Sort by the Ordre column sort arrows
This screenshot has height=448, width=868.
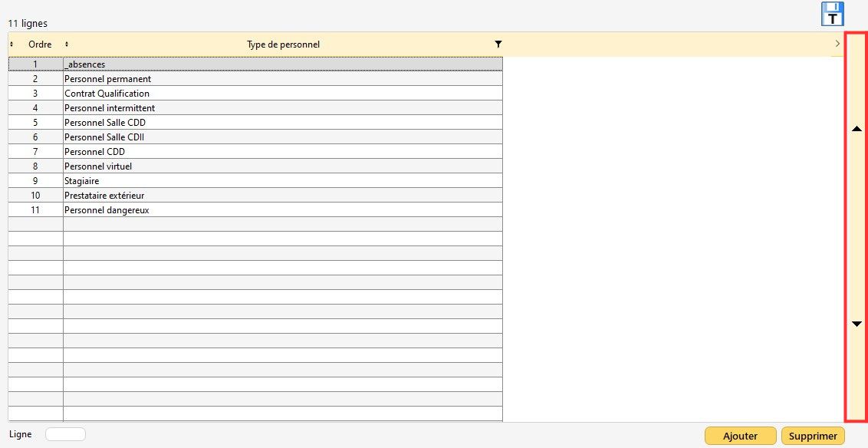coord(12,44)
